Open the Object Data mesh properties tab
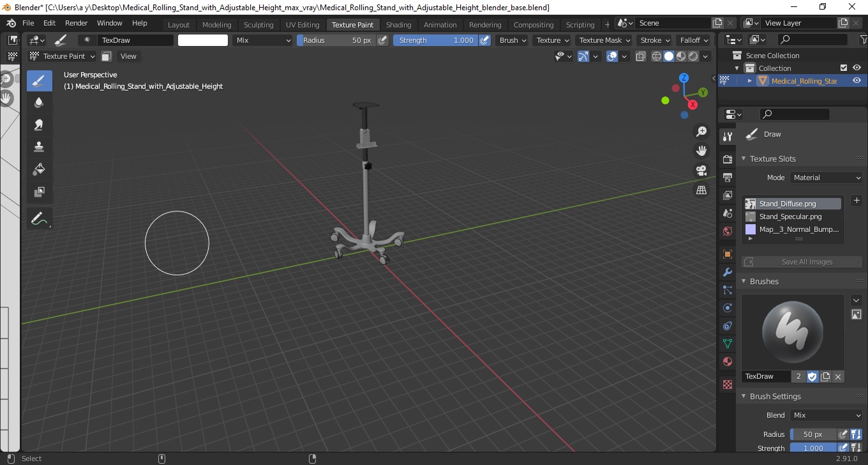The image size is (868, 465). point(727,344)
